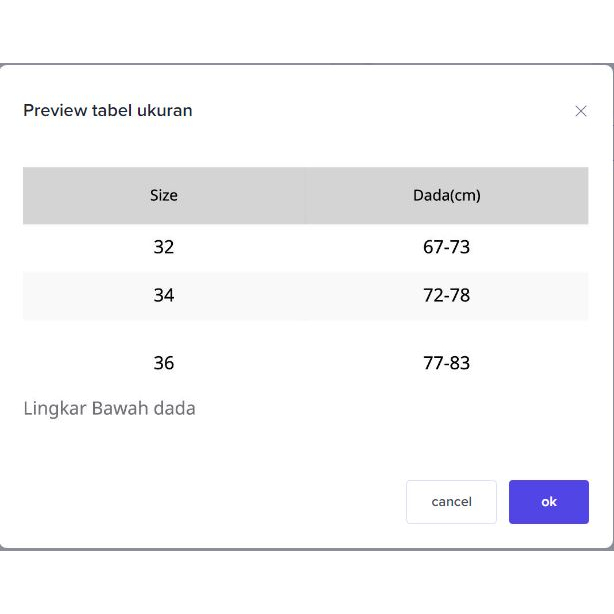Click the blank backdrop above the dialog
Image resolution: width=614 pixels, height=614 pixels.
tap(307, 30)
